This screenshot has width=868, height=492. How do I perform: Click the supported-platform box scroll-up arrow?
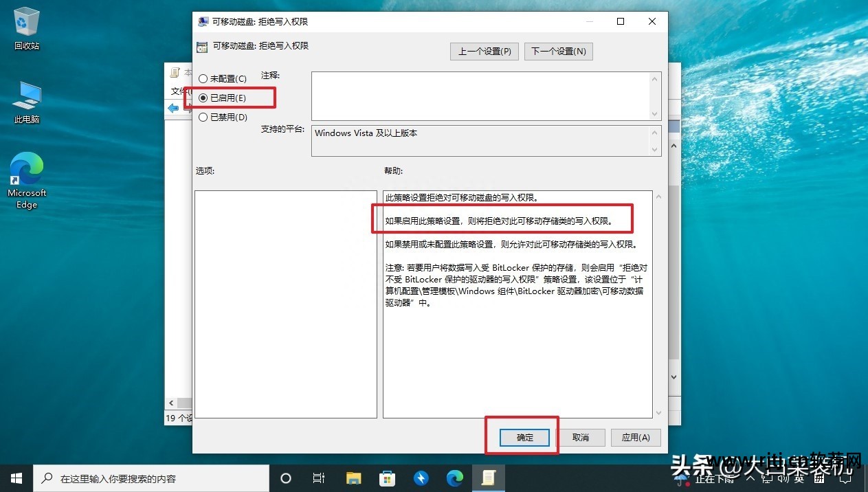[655, 132]
